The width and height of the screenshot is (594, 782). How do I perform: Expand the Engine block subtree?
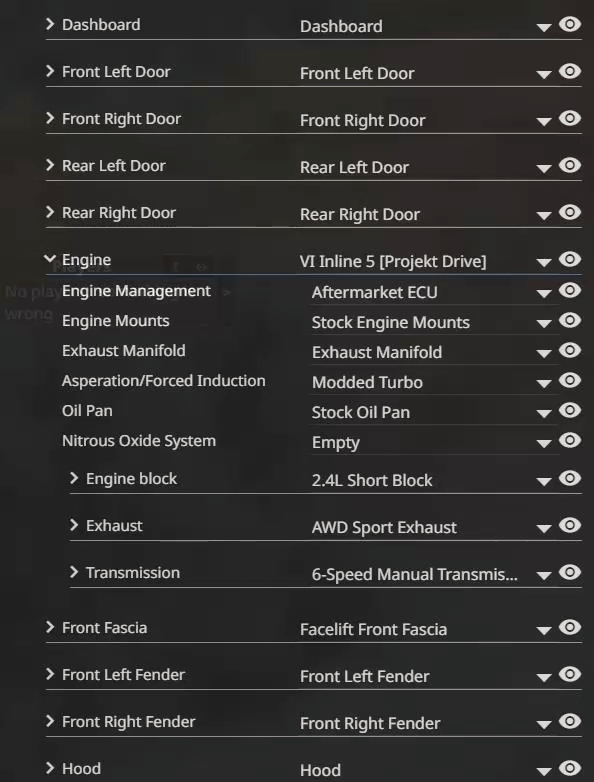pos(74,478)
